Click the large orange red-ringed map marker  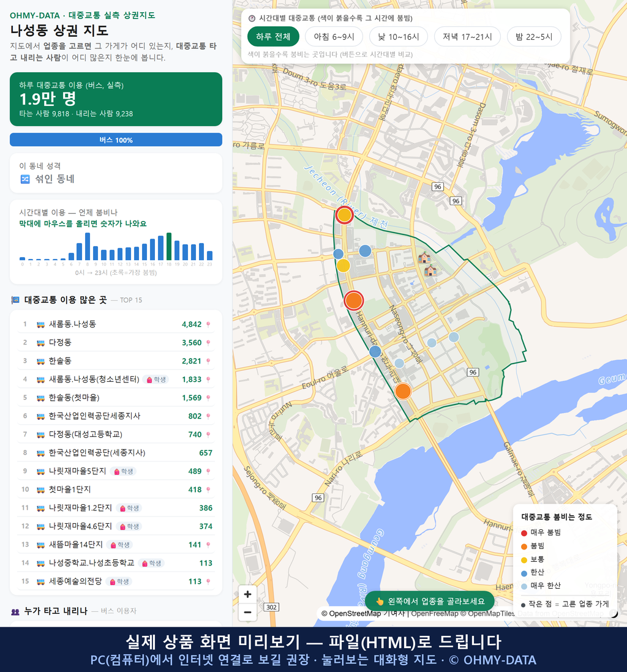[354, 301]
